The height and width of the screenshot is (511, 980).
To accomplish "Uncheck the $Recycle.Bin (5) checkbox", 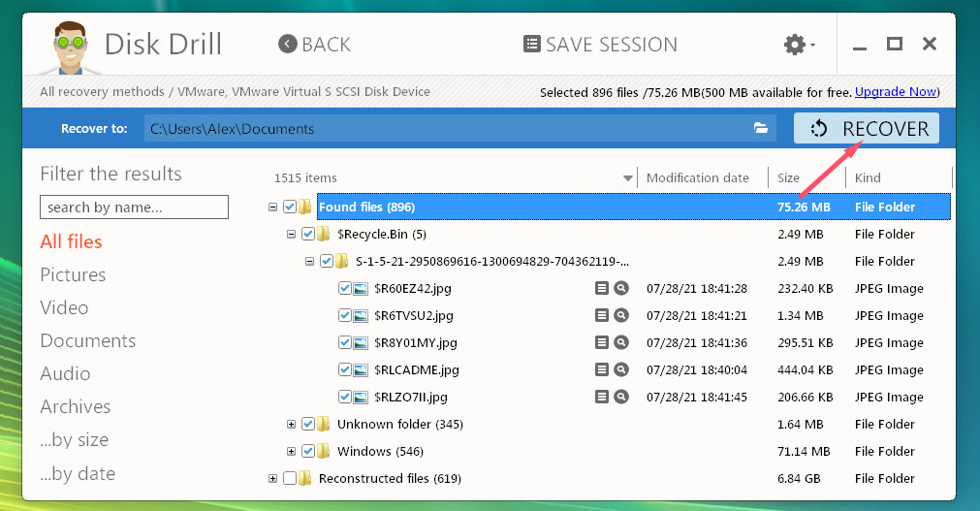I will (x=307, y=234).
